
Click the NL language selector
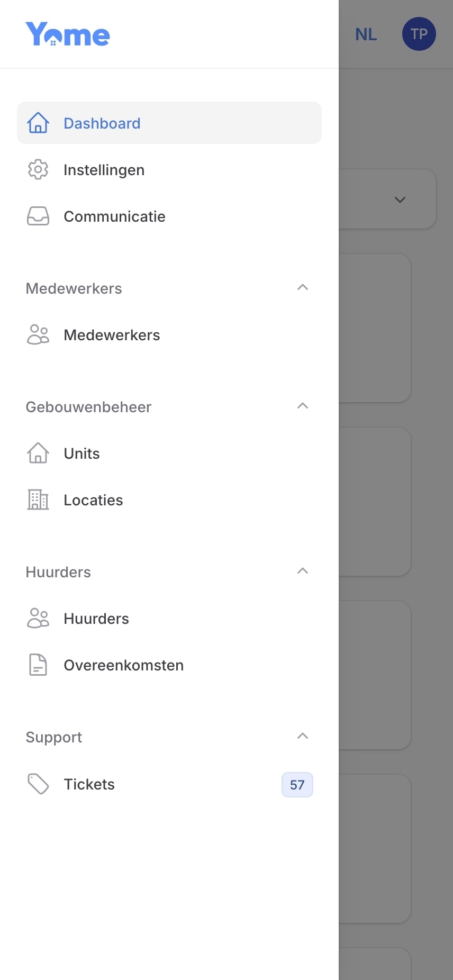pyautogui.click(x=366, y=34)
